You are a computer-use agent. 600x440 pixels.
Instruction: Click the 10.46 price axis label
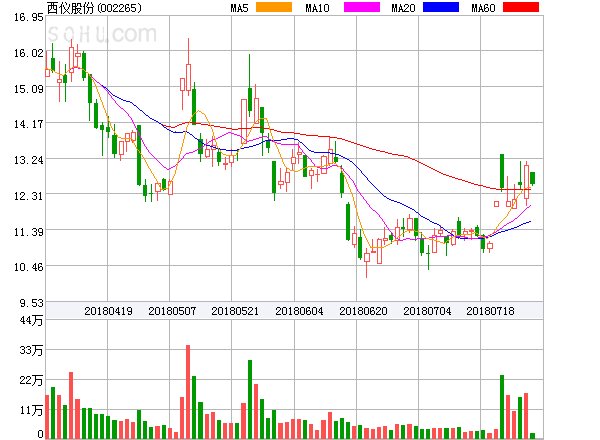(29, 267)
